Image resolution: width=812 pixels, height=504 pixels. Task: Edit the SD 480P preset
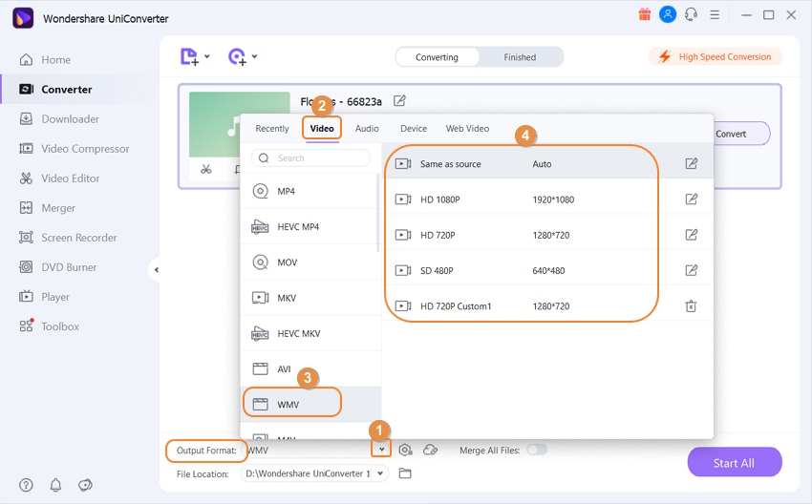[691, 270]
